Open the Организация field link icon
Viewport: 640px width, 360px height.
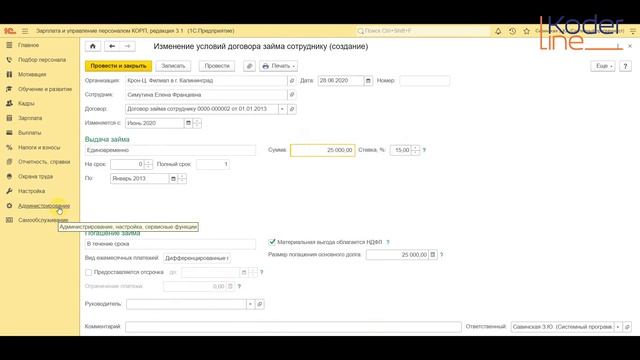point(292,81)
